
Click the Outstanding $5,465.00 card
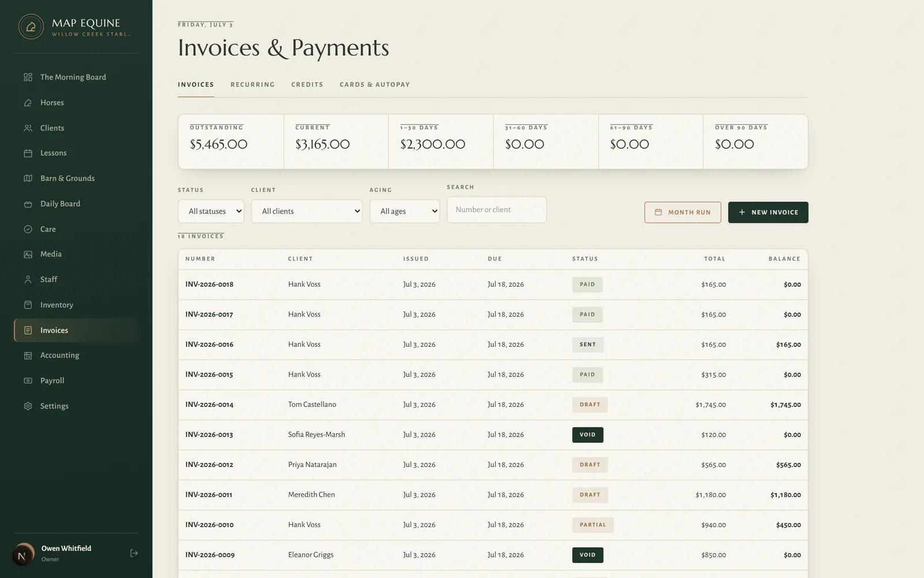(x=231, y=142)
